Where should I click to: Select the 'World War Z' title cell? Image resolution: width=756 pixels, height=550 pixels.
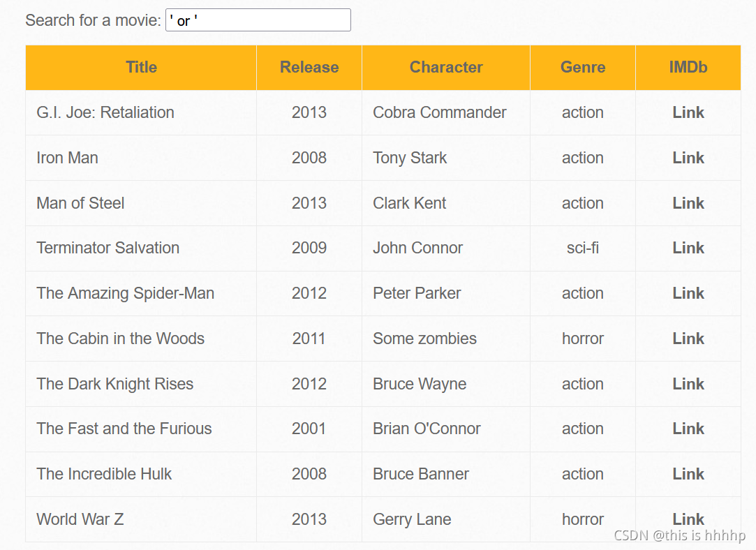[141, 519]
